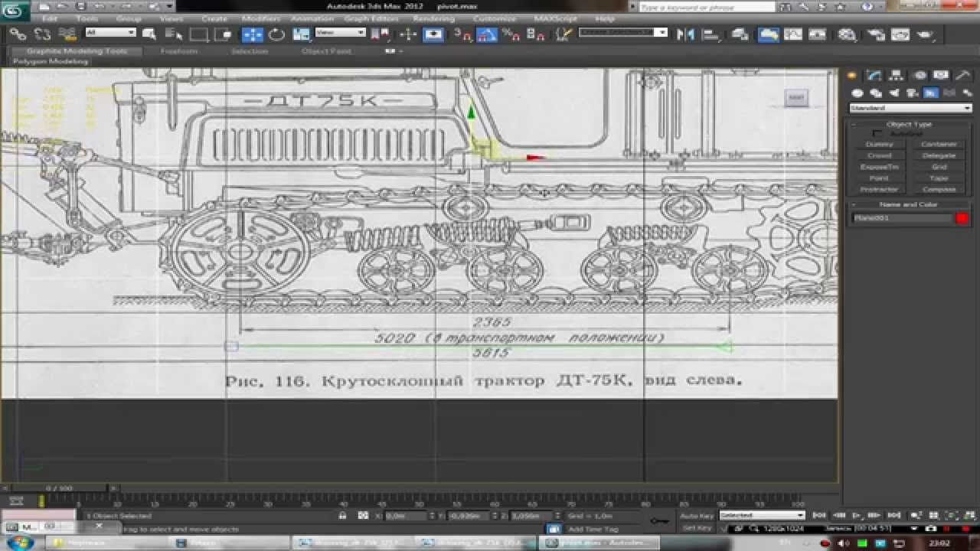
Task: Open Render Setup icon
Action: [875, 34]
